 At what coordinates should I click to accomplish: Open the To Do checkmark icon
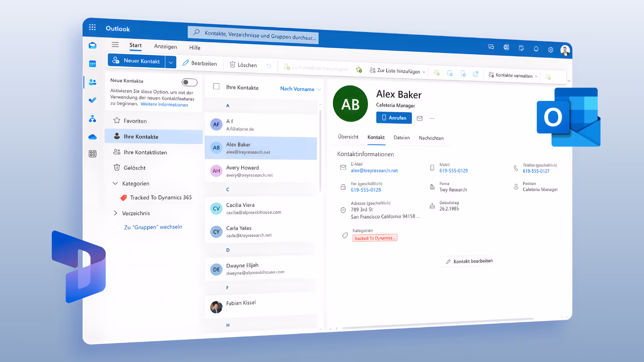(93, 100)
